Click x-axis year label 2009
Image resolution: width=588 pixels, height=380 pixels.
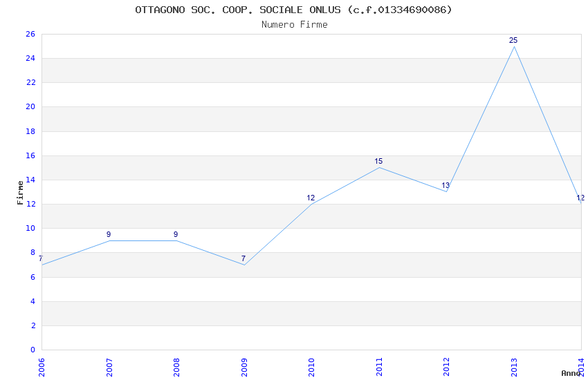tap(244, 368)
